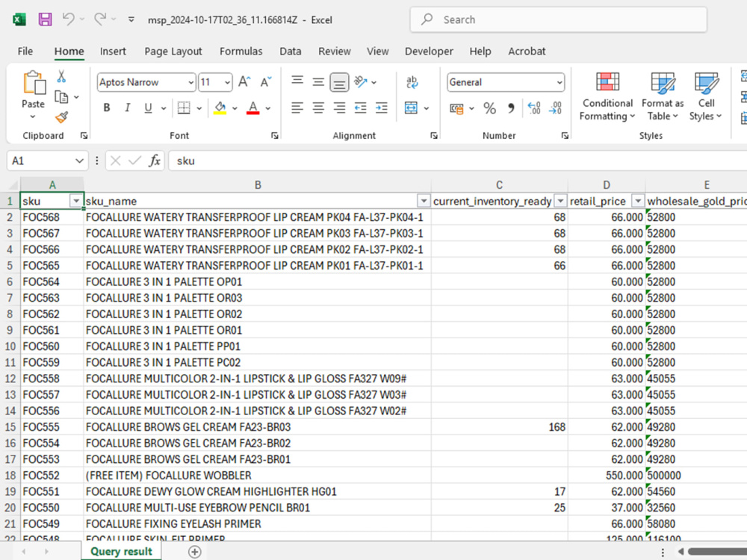Expand Name Box dropdown arrow
This screenshot has width=747, height=560.
pos(79,161)
